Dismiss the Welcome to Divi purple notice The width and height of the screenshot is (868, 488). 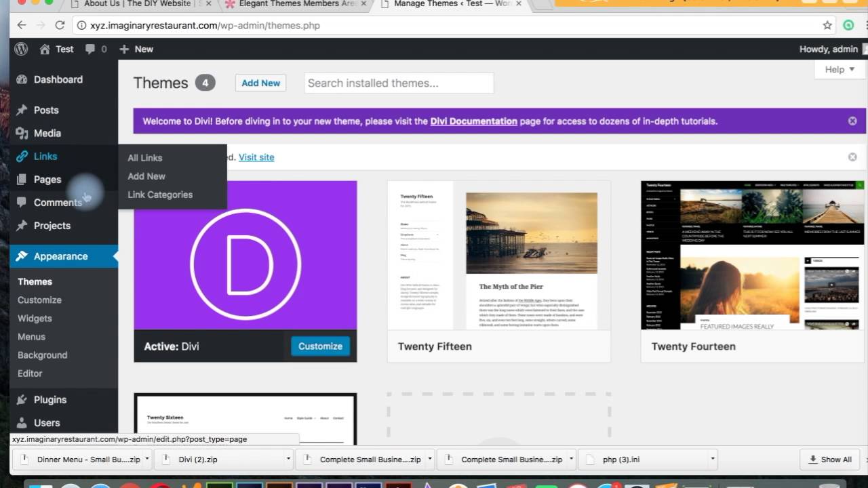852,121
